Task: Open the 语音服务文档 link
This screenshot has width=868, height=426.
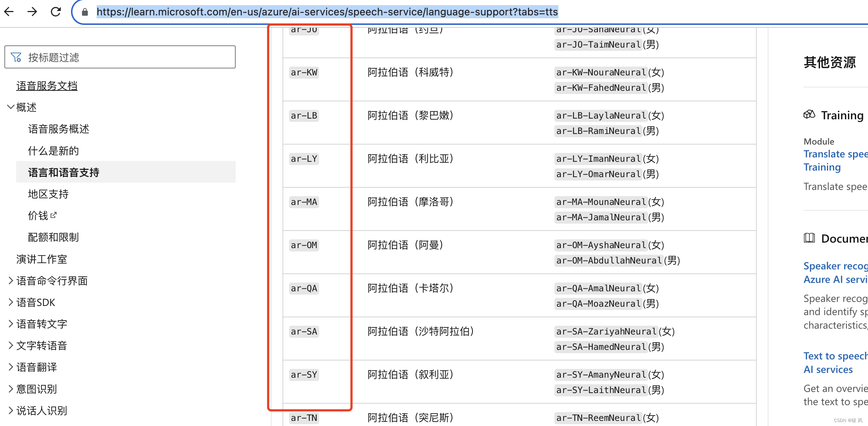Action: pos(47,86)
